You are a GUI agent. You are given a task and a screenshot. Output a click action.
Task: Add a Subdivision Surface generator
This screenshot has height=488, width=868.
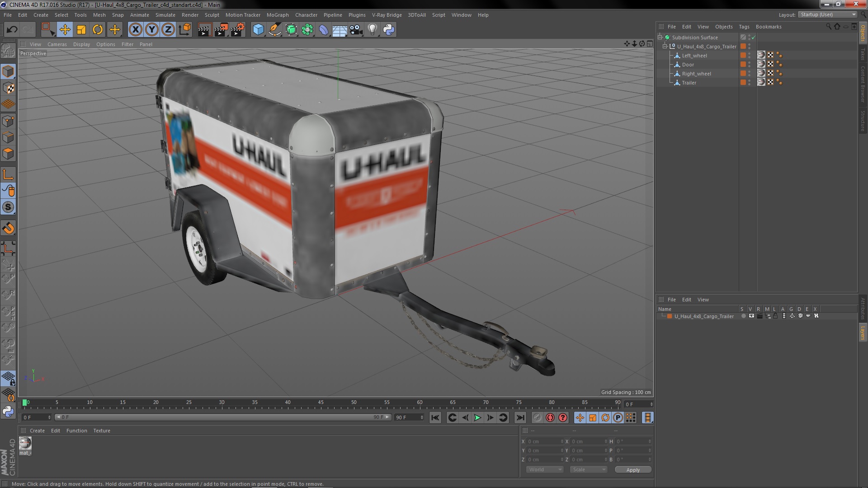pyautogui.click(x=291, y=30)
